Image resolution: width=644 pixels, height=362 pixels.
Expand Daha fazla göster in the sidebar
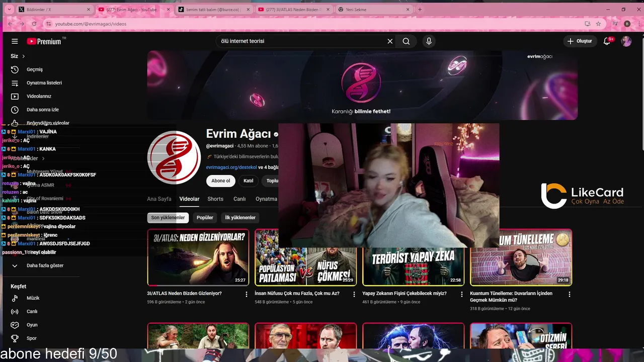click(45, 265)
